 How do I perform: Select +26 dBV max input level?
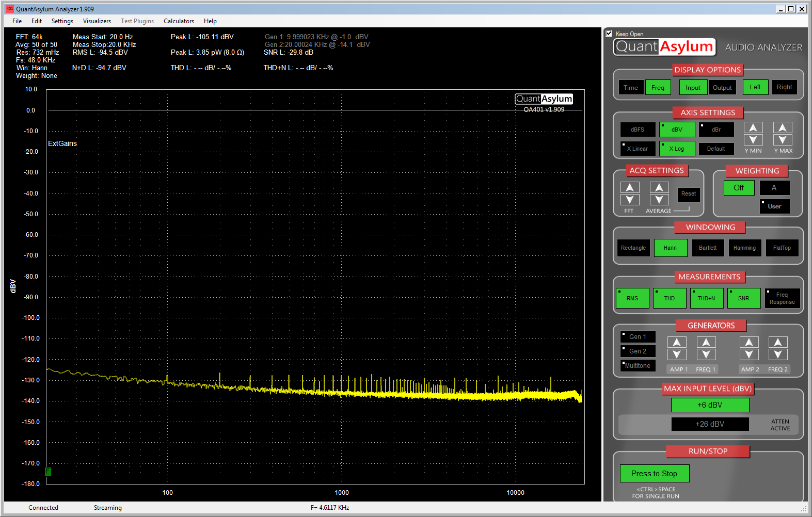(x=710, y=424)
